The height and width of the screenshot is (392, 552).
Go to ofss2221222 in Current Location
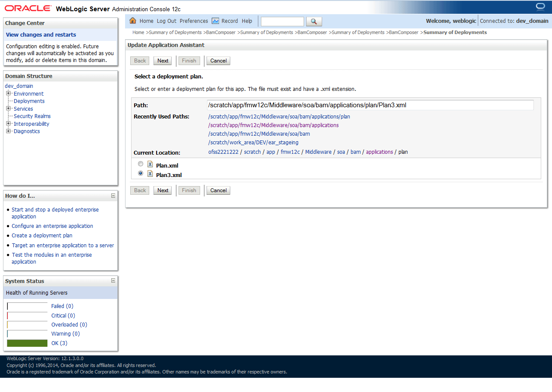[x=223, y=152]
